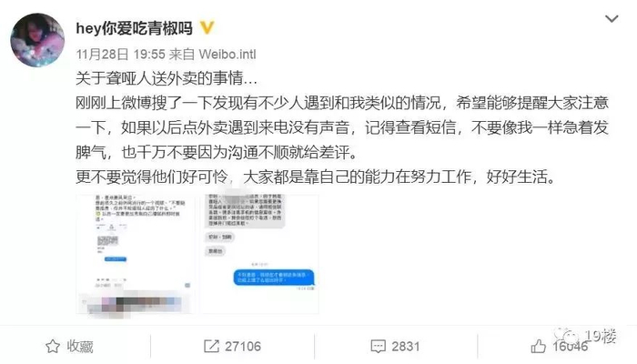Open the 11月28日 19:55 timestamp link
Screen dimensions: 637x364
pyautogui.click(x=121, y=54)
